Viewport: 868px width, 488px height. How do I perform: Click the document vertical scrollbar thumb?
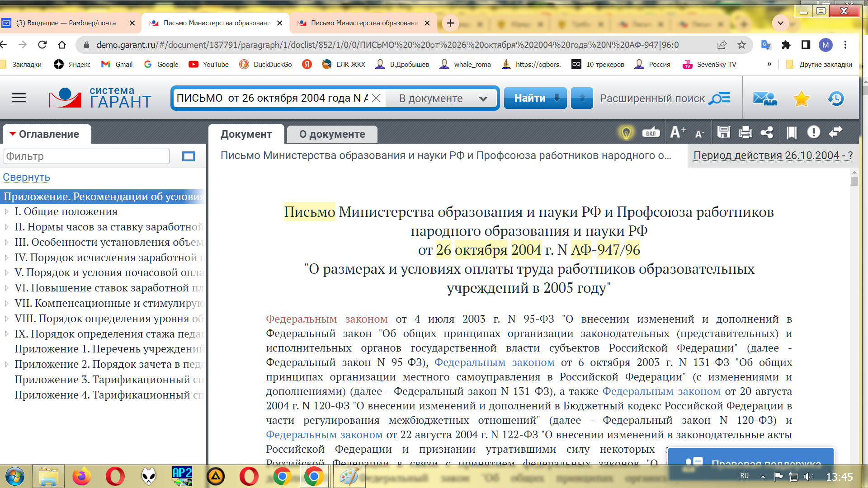[x=854, y=181]
